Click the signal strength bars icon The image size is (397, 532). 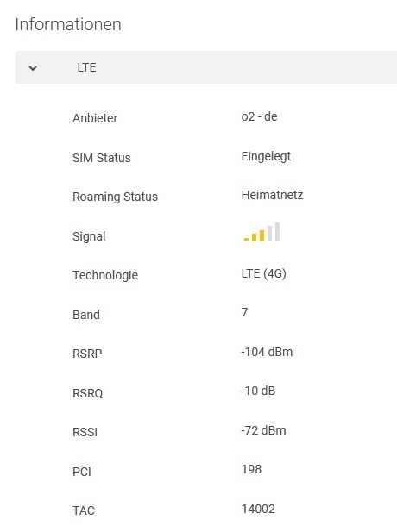tap(262, 232)
